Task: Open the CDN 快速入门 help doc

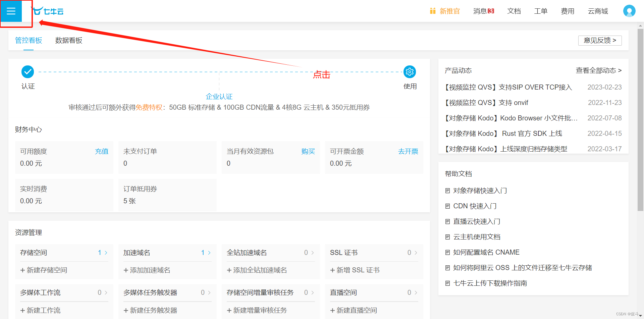Action: pos(475,206)
